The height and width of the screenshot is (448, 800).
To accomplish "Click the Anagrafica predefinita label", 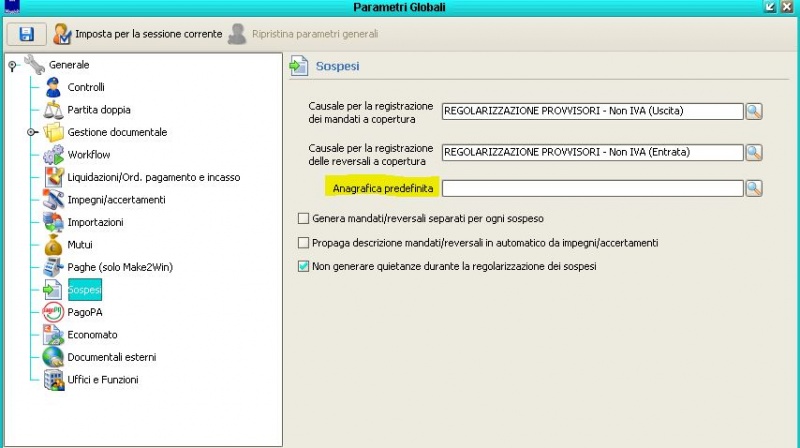I will (x=383, y=188).
